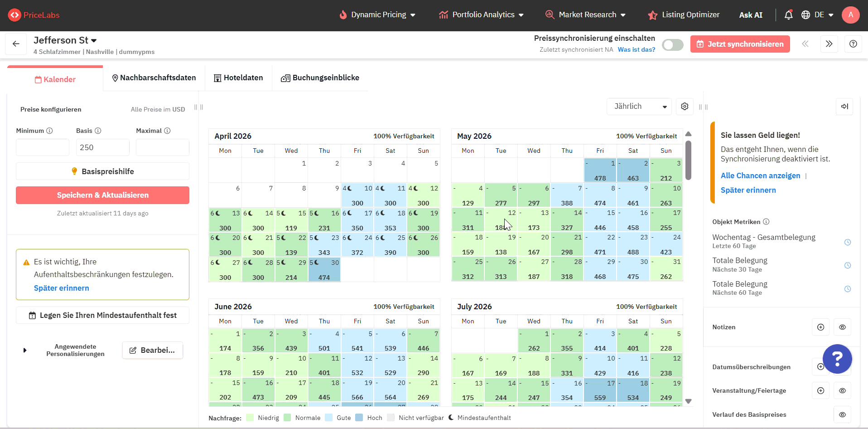868x429 pixels.
Task: Open the Buchungseinblicke tab
Action: [x=320, y=78]
